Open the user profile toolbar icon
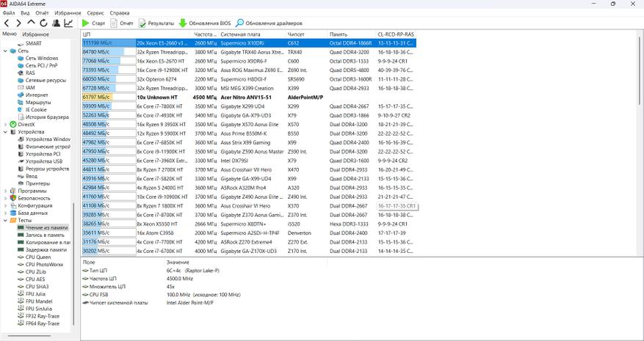This screenshot has height=341, width=644. tap(56, 23)
